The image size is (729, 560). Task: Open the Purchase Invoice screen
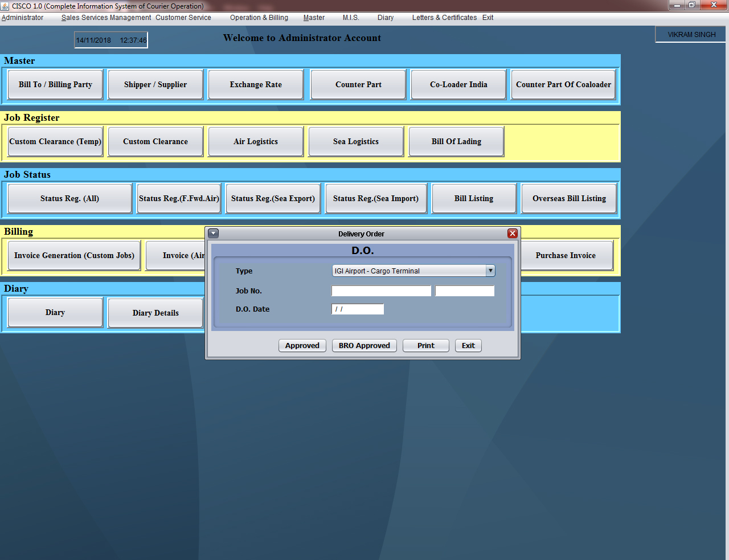tap(566, 255)
